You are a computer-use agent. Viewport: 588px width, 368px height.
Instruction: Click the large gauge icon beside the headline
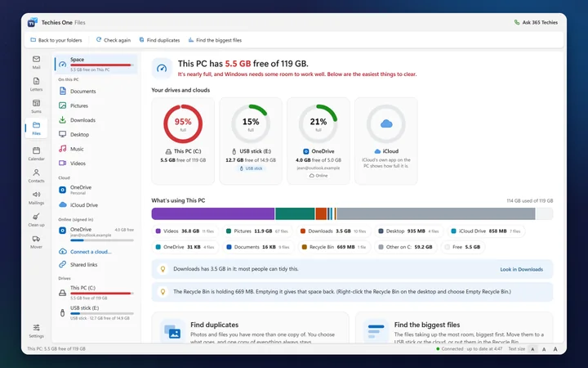point(162,69)
